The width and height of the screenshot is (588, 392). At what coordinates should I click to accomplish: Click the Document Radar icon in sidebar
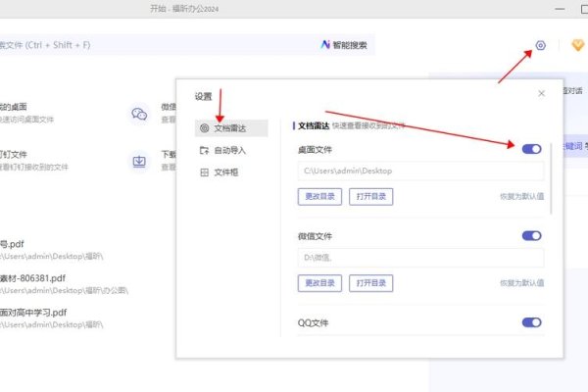205,128
